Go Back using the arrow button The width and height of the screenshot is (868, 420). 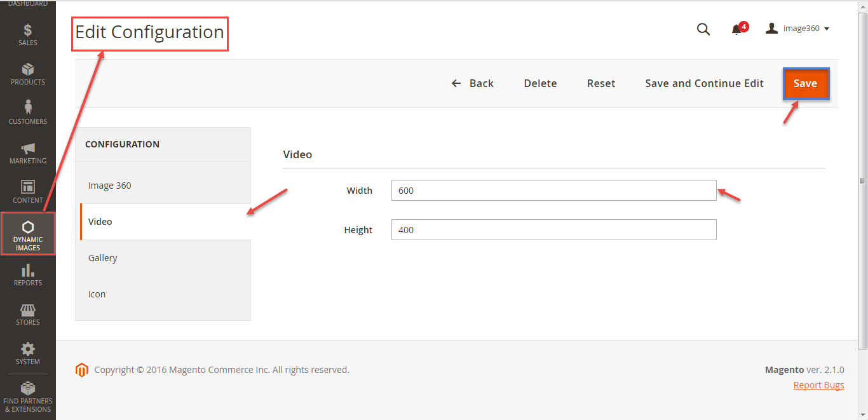click(472, 83)
